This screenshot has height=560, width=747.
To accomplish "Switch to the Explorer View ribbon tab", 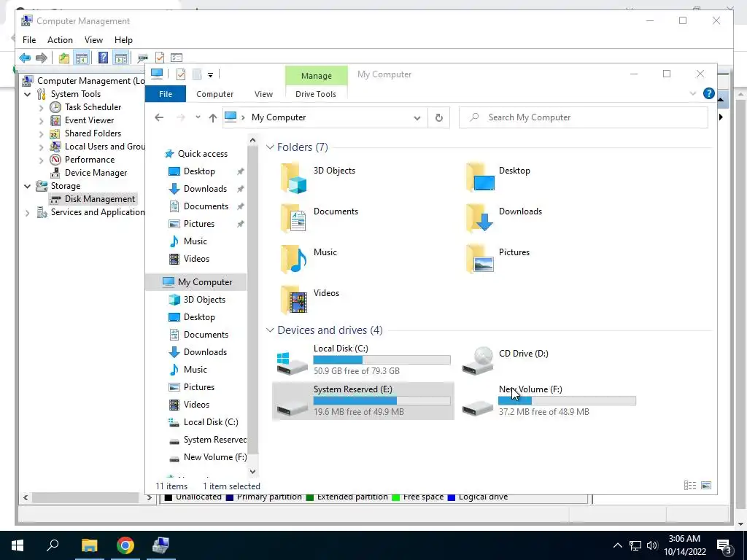I will 263,94.
